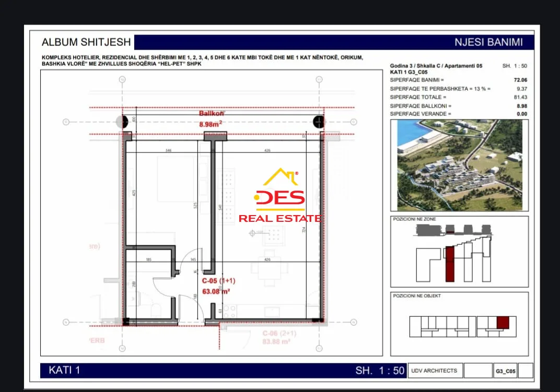Click the "KOMPLEKS HOTELIER, REZIDENCIAL" project description

coord(202,61)
